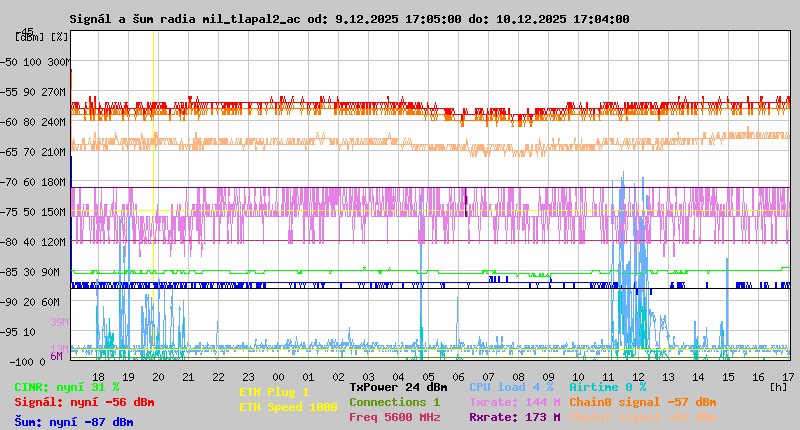Viewport: 800px width, 430px height.
Task: Click the 'CINR: nyní 31 %' legend entry
Action: 67,387
